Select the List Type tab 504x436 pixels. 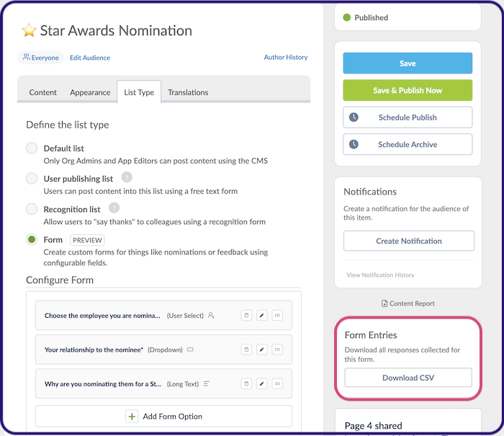point(139,92)
